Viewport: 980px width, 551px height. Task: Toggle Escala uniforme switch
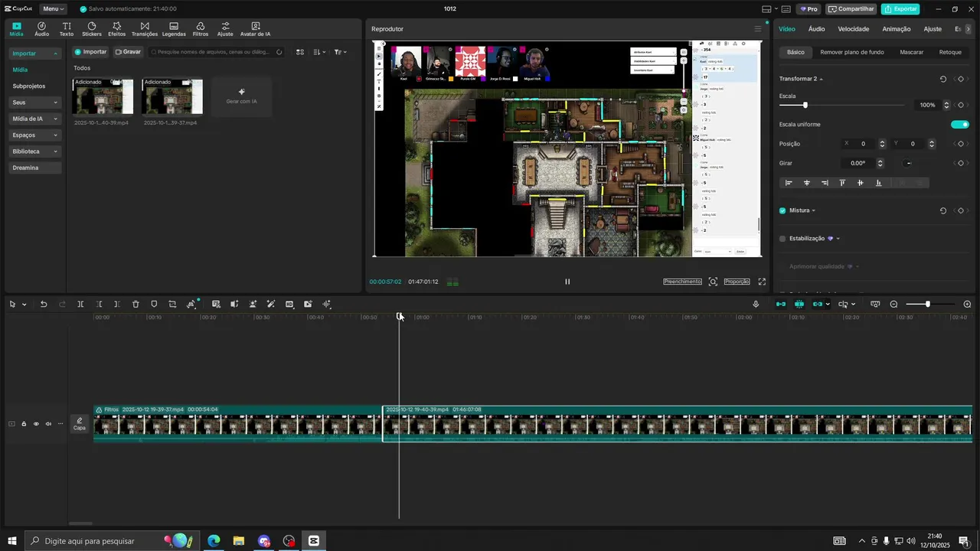[960, 124]
